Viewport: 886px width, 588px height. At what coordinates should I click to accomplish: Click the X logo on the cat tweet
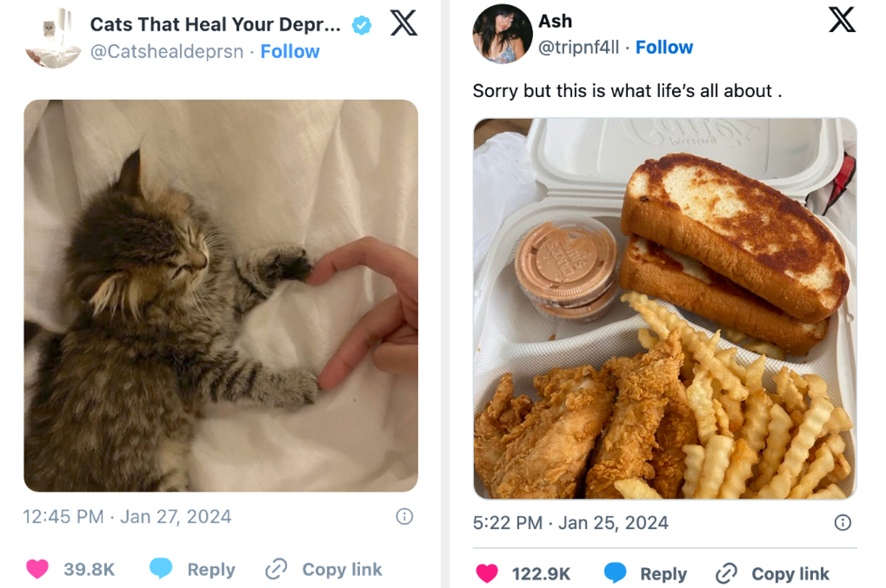pos(403,25)
